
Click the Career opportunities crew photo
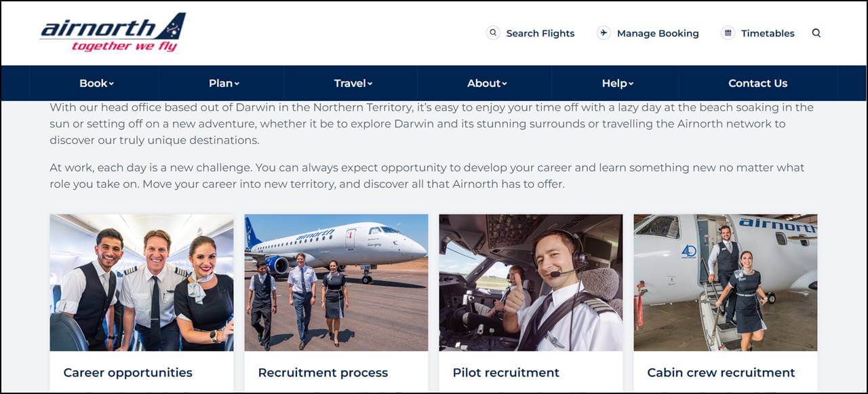coord(141,282)
